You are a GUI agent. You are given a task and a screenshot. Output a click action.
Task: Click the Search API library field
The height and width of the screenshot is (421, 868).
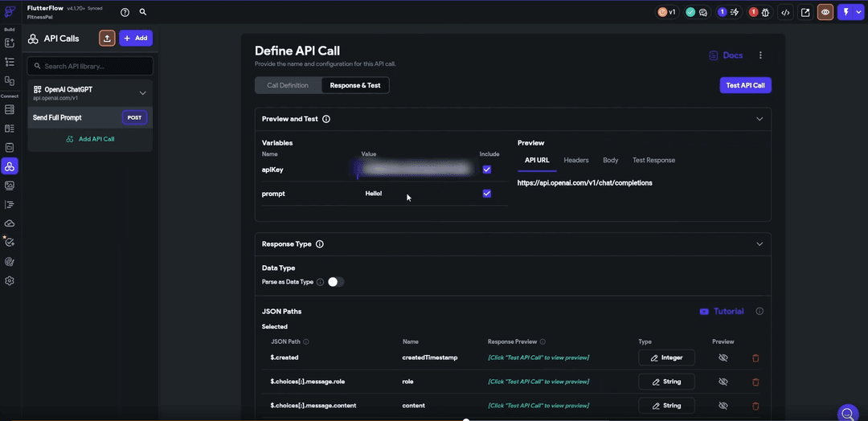90,66
